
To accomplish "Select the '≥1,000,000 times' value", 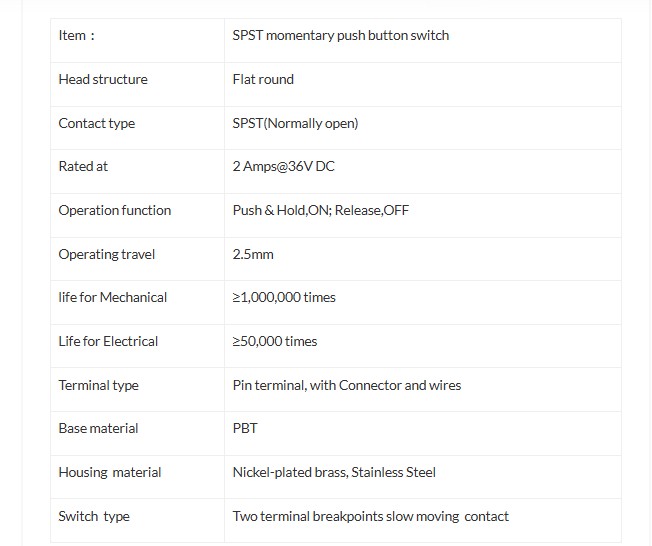I will click(x=284, y=298).
